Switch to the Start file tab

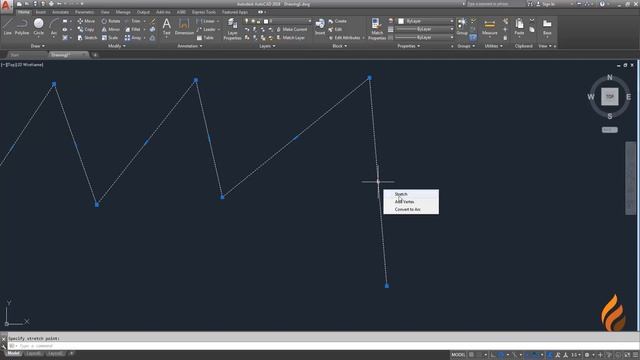pos(16,55)
